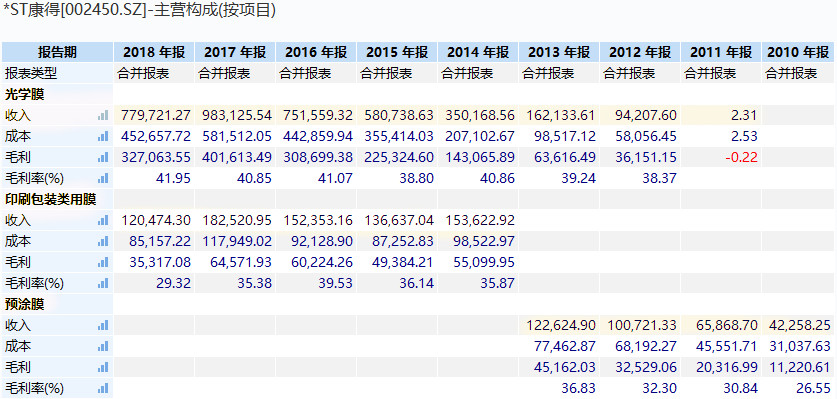Click gross margin value 38.80

[417, 178]
